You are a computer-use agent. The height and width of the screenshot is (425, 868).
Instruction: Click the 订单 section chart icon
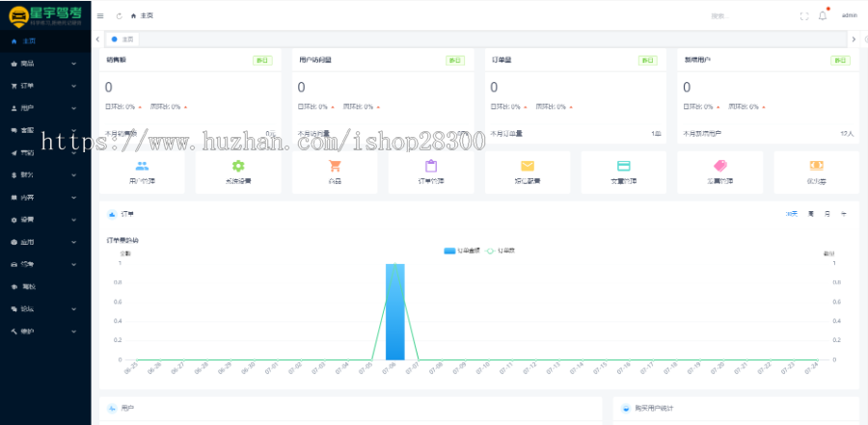tap(113, 214)
